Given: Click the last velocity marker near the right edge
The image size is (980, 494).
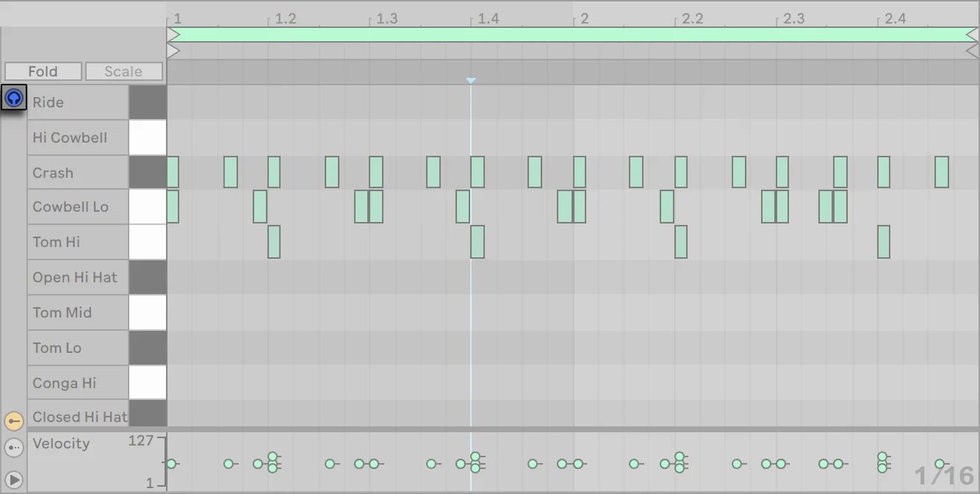Looking at the screenshot, I should click(940, 464).
